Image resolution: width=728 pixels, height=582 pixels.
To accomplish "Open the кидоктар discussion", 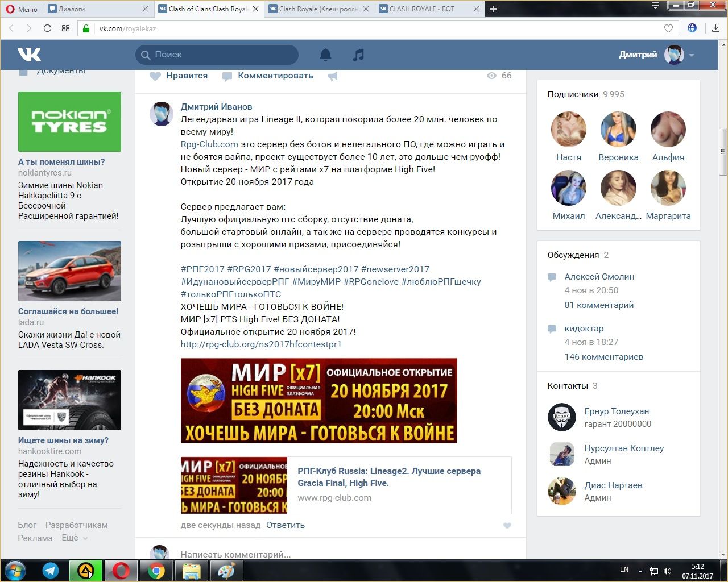I will pyautogui.click(x=584, y=329).
